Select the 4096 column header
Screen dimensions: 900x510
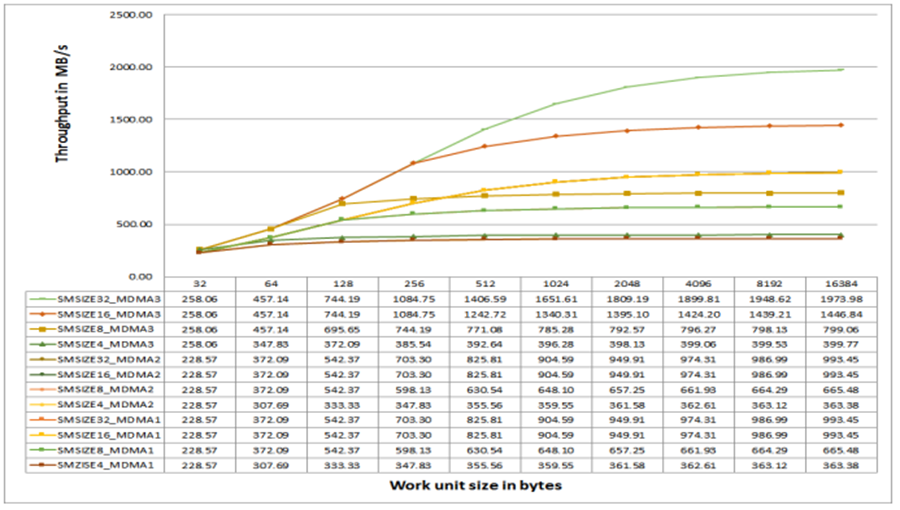699,283
